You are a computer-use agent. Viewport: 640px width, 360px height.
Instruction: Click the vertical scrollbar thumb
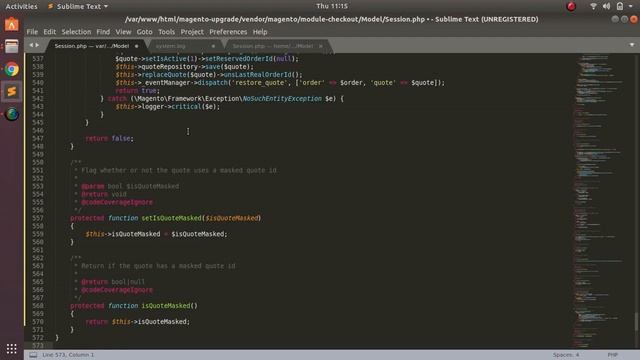tap(636, 322)
